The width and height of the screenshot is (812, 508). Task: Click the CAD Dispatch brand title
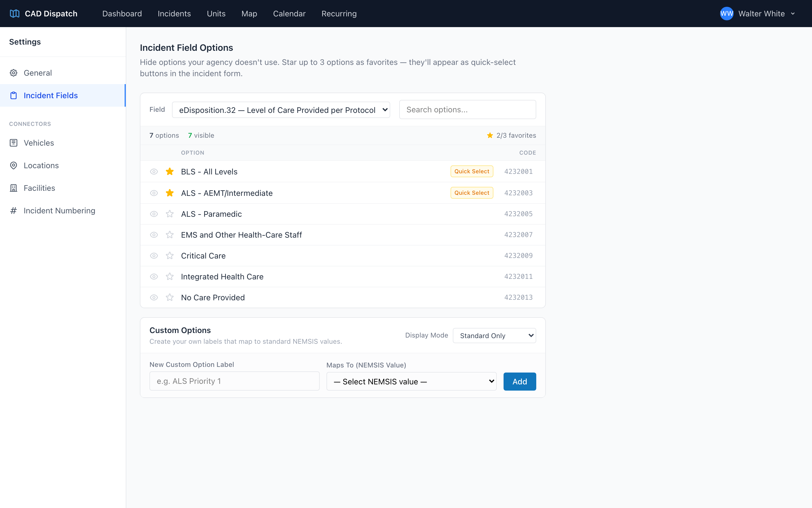tap(51, 14)
